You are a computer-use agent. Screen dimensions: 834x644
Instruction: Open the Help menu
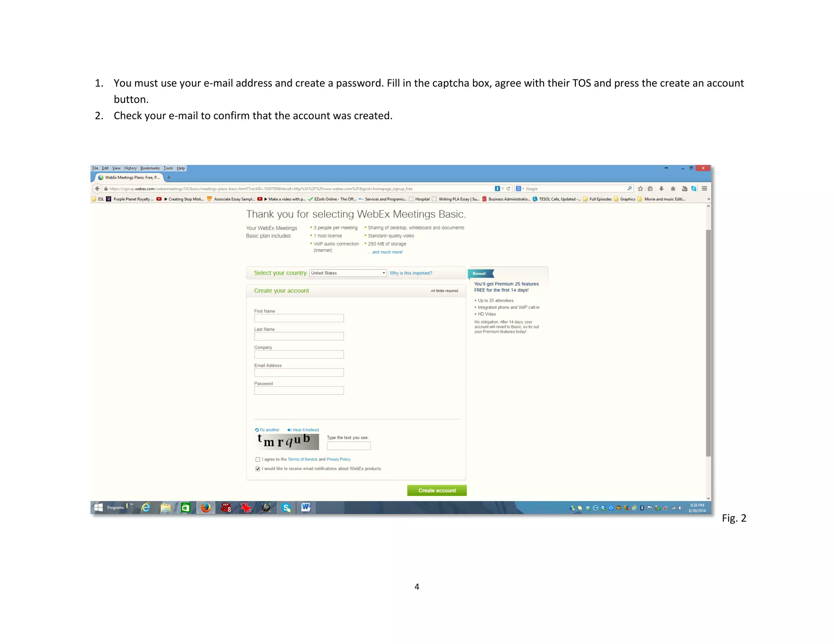(181, 168)
